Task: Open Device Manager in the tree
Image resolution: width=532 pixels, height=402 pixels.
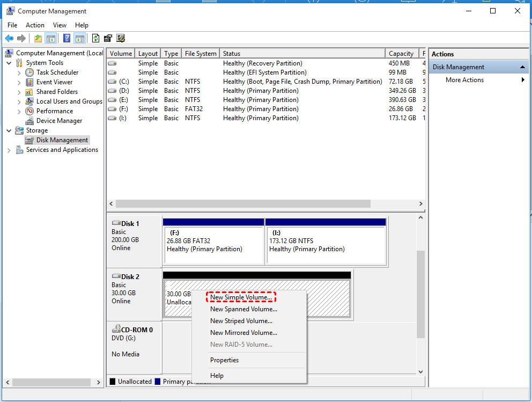Action: pyautogui.click(x=59, y=121)
